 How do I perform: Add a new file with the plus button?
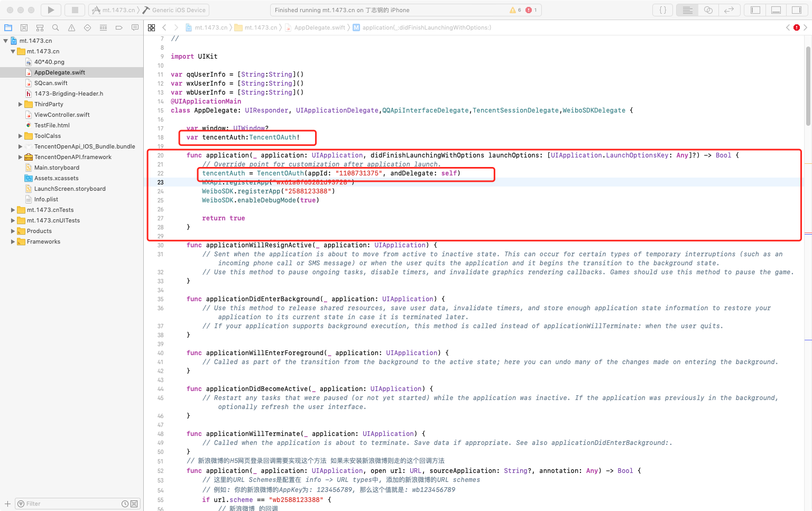tap(7, 504)
